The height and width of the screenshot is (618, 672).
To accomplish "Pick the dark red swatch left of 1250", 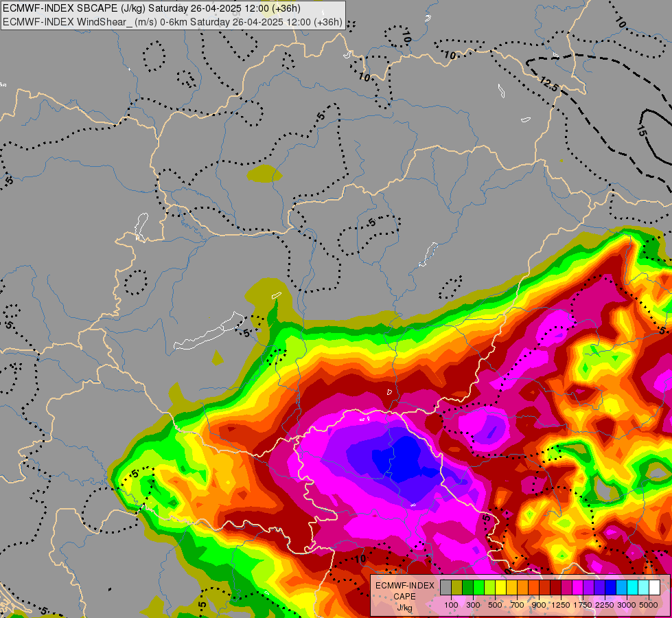I will pyautogui.click(x=556, y=588).
